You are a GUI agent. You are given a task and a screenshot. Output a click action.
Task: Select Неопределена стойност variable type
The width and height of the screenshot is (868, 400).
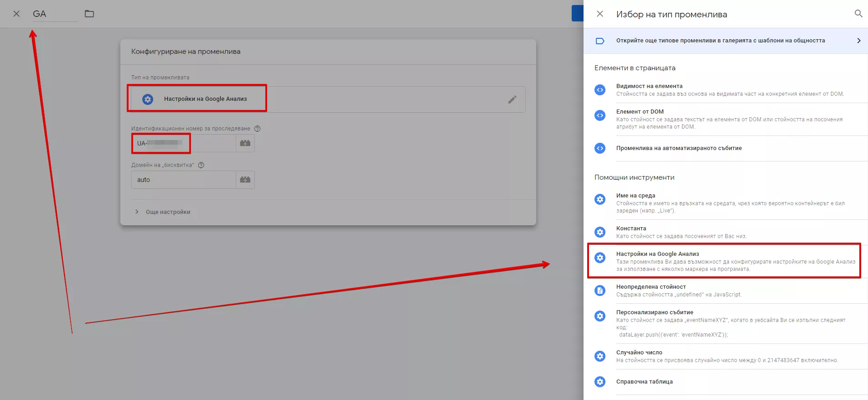click(x=726, y=291)
